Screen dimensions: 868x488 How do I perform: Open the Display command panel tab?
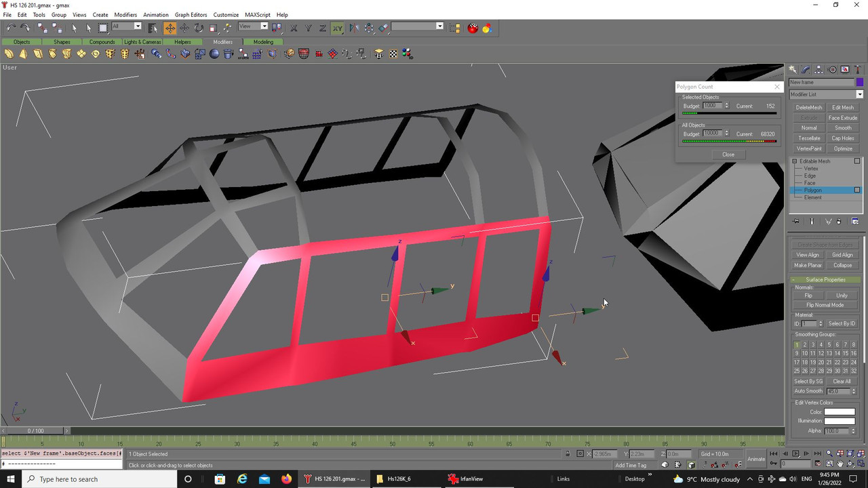(845, 69)
